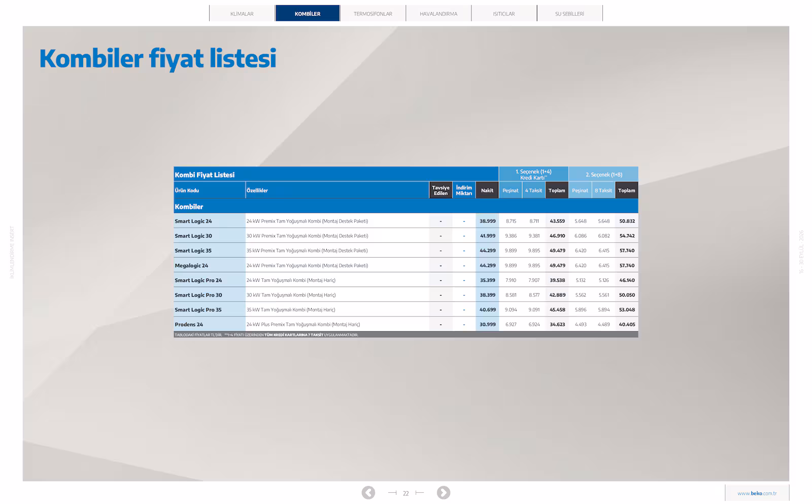This screenshot has width=812, height=504.
Task: Switch to the TERMOSİFONLAR tab
Action: click(373, 14)
